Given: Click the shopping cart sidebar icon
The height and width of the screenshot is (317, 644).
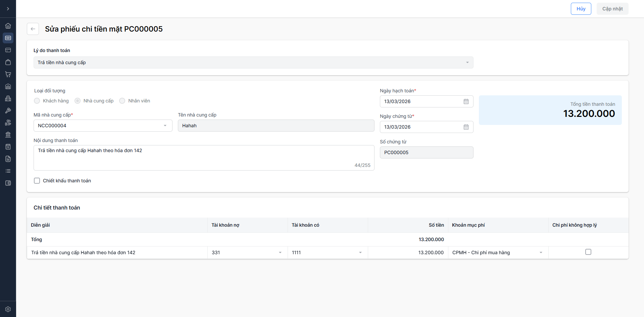Looking at the screenshot, I should [x=8, y=74].
